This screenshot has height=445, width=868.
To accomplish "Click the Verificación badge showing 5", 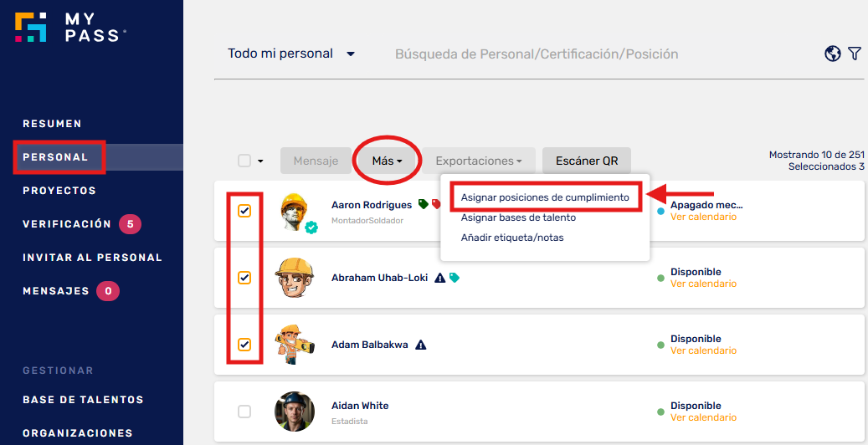I will pyautogui.click(x=130, y=224).
